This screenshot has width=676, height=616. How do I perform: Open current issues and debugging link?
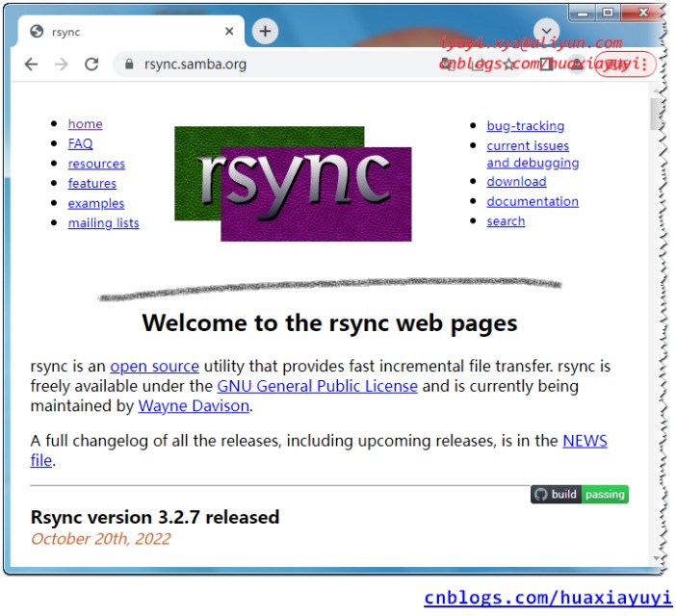[533, 154]
